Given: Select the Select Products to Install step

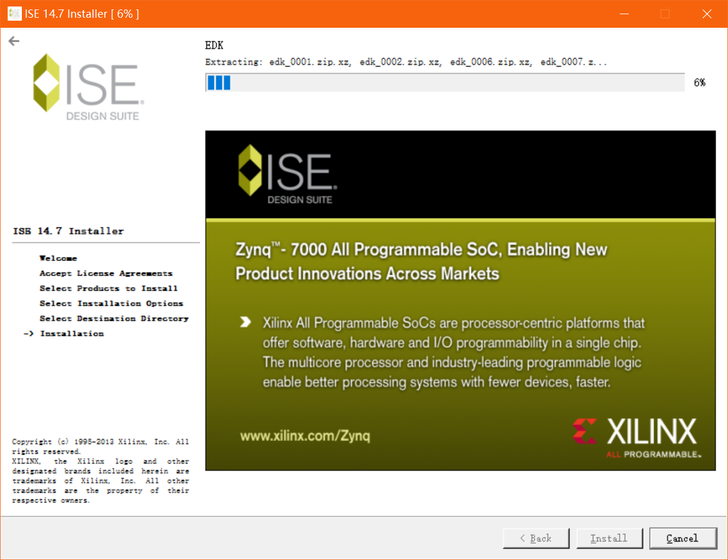Looking at the screenshot, I should (x=109, y=288).
